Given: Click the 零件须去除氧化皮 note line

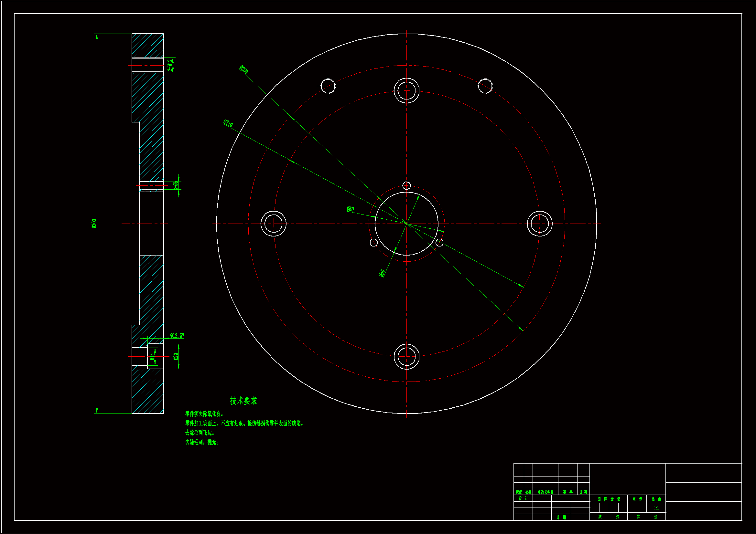Looking at the screenshot, I should [x=204, y=414].
